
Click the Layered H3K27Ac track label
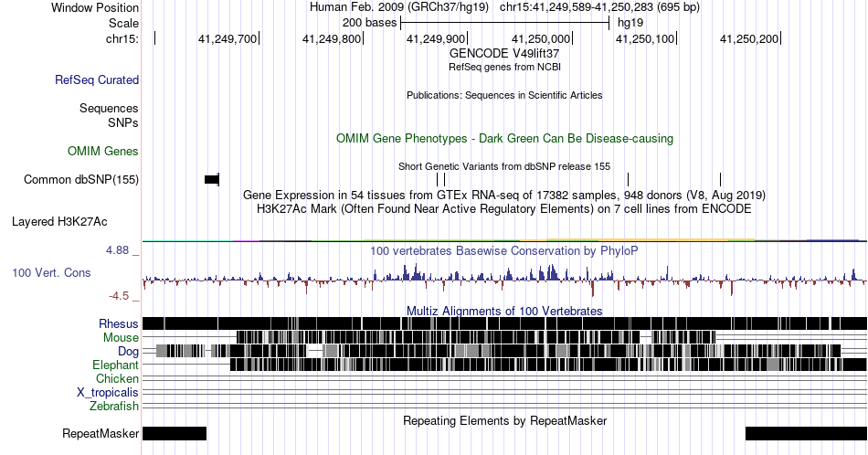[59, 221]
